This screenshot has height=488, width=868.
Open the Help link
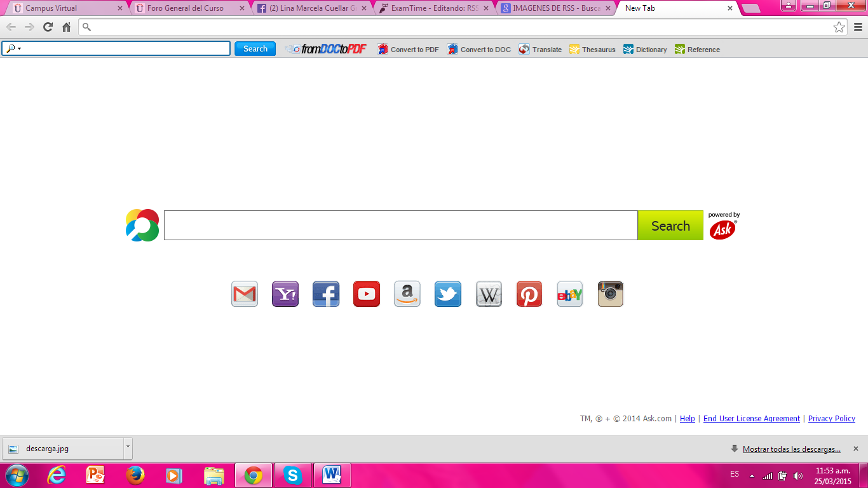click(x=688, y=419)
